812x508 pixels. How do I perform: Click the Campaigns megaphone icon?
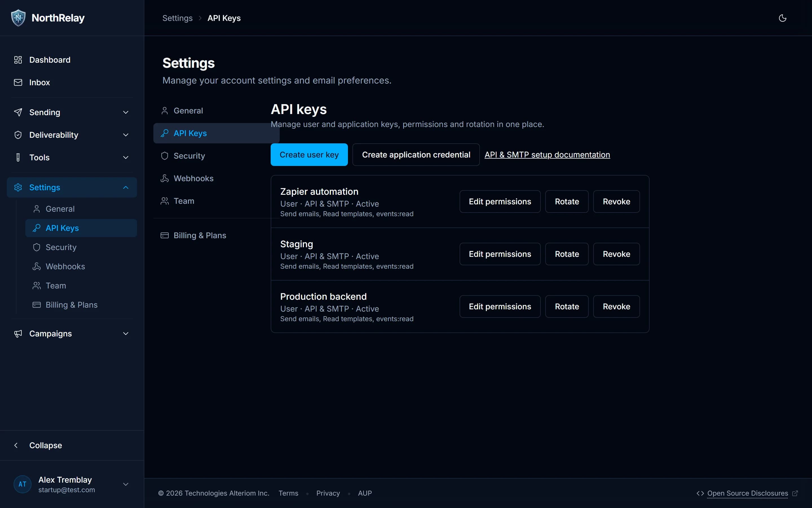pos(18,334)
